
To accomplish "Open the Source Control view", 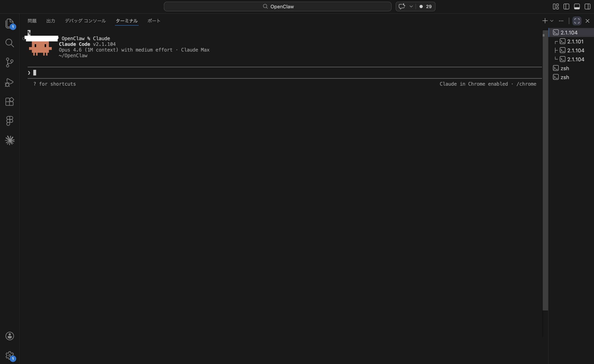I will click(10, 62).
